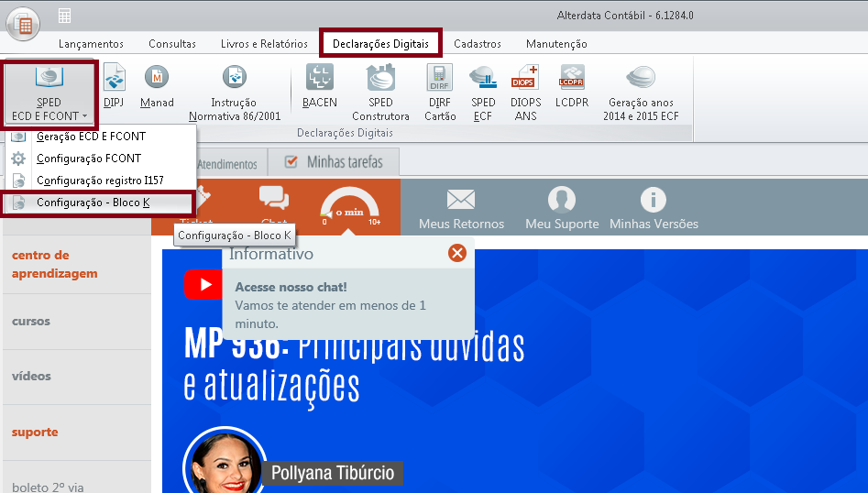
Task: Close the Informativo popup
Action: pyautogui.click(x=457, y=254)
